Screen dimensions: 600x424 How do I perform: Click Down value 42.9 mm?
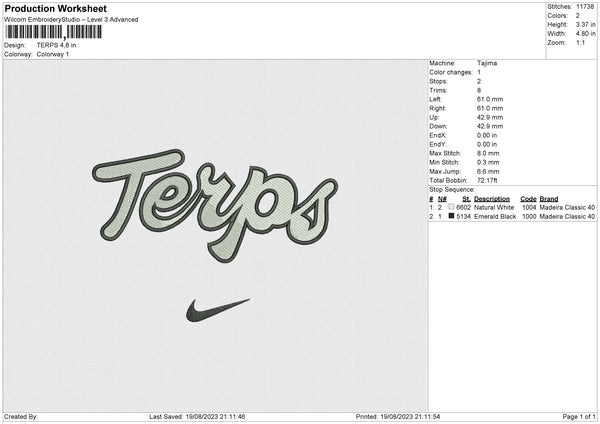(x=490, y=126)
